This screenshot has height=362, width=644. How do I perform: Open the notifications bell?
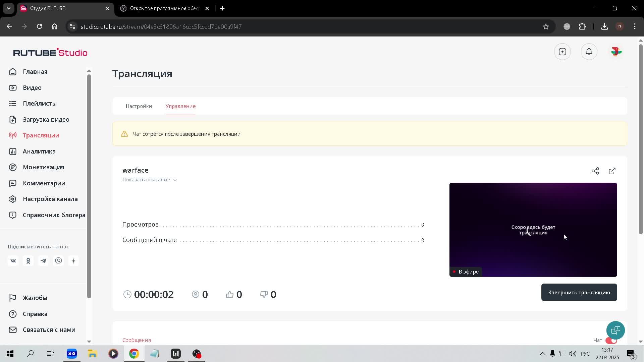pyautogui.click(x=589, y=52)
